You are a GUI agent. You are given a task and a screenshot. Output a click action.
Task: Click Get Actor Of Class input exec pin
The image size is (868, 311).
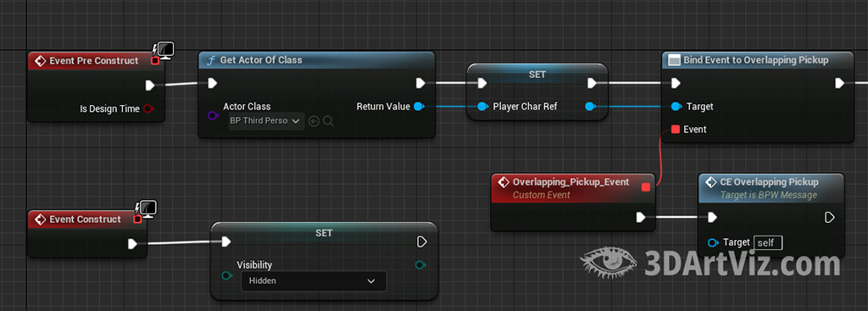click(x=213, y=84)
